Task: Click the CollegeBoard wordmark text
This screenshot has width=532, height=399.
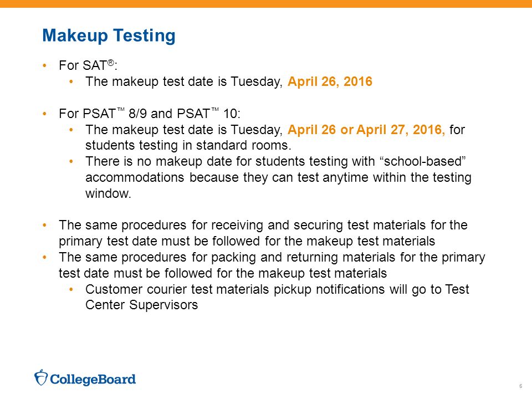Action: (93, 379)
